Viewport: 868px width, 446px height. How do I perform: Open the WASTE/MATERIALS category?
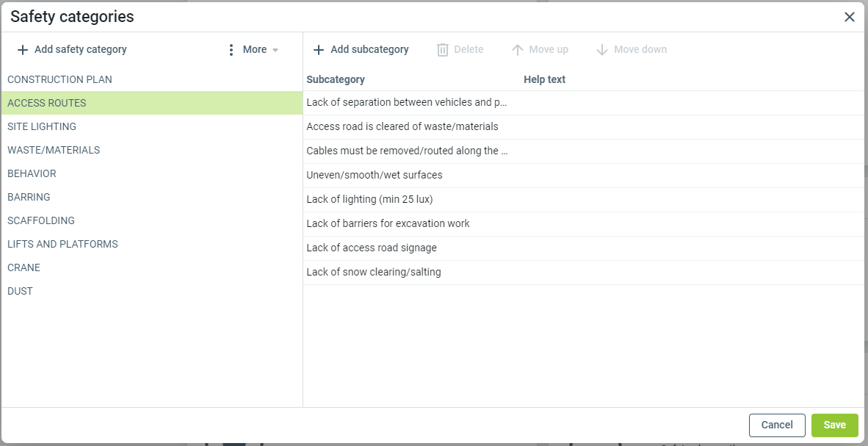[x=54, y=150]
